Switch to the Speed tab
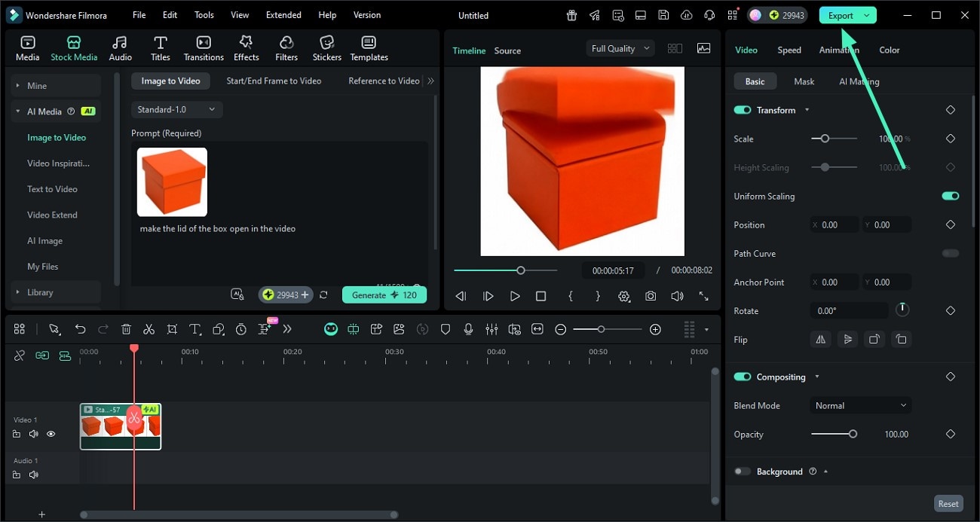 click(789, 50)
